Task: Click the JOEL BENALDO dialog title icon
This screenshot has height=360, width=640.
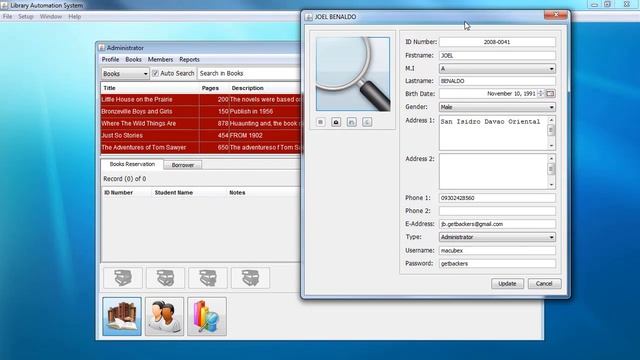Action: (x=309, y=17)
